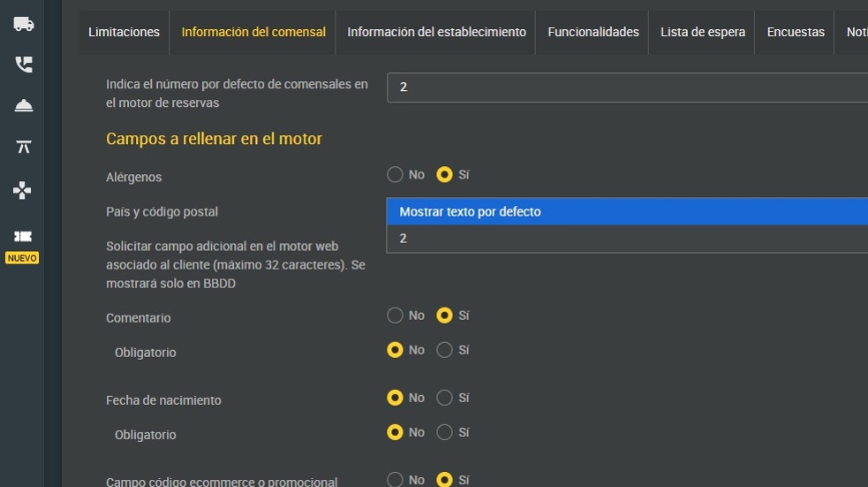The width and height of the screenshot is (868, 487).
Task: Click the phone calls sidebar icon
Action: (24, 65)
